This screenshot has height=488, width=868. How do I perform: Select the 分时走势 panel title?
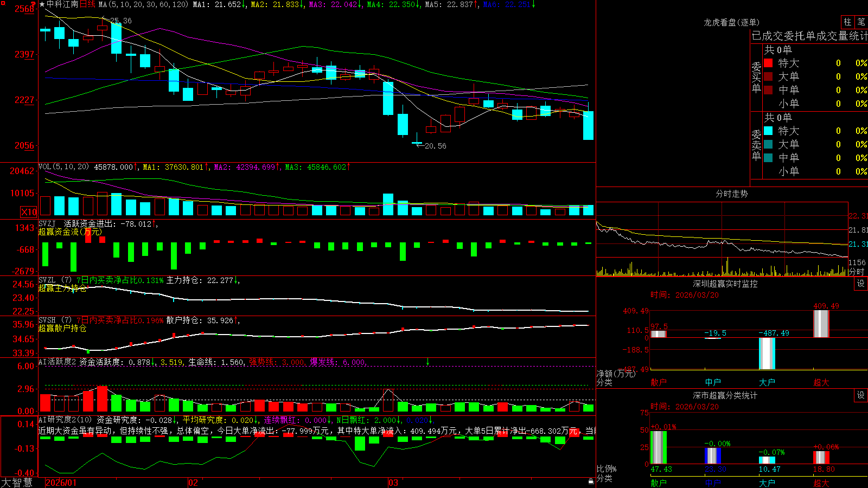tap(732, 194)
